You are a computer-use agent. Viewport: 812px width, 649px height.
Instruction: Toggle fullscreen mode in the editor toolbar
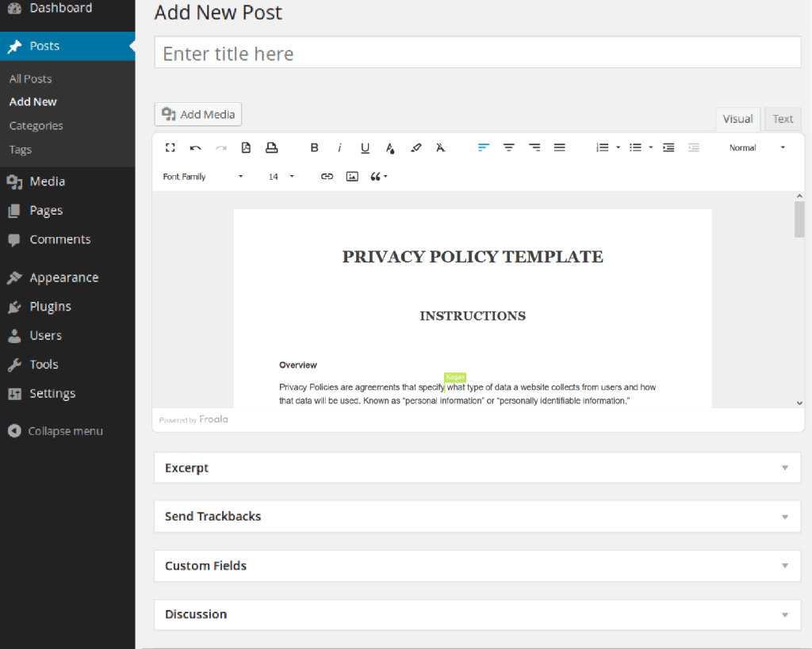click(x=170, y=147)
